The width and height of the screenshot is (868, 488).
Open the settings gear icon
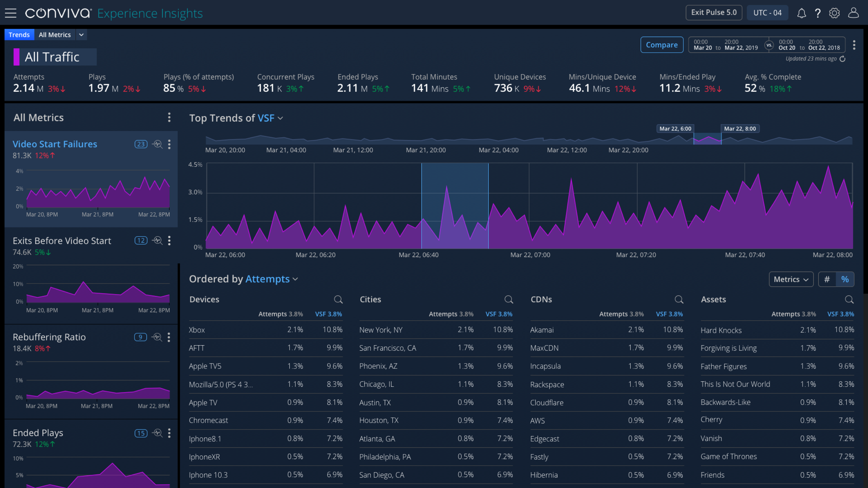click(834, 13)
